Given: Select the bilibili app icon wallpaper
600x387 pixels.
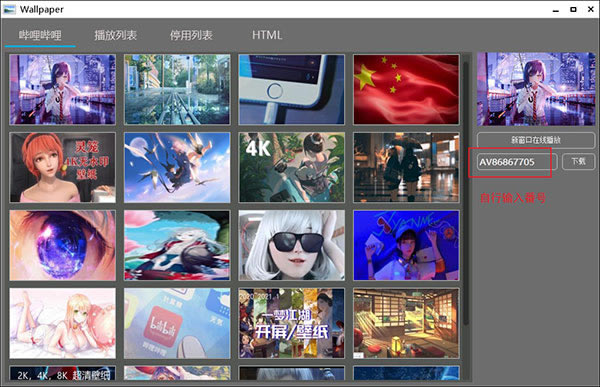Looking at the screenshot, I should point(177,323).
